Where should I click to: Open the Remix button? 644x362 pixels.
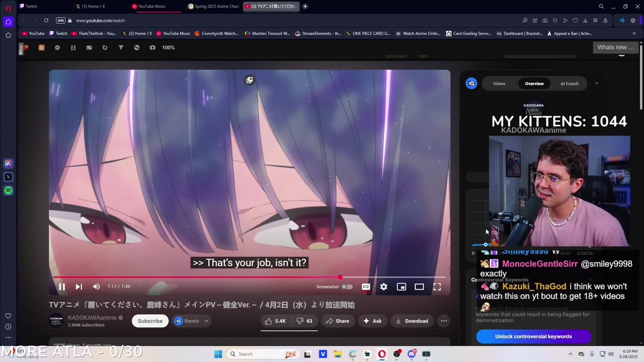[187, 321]
